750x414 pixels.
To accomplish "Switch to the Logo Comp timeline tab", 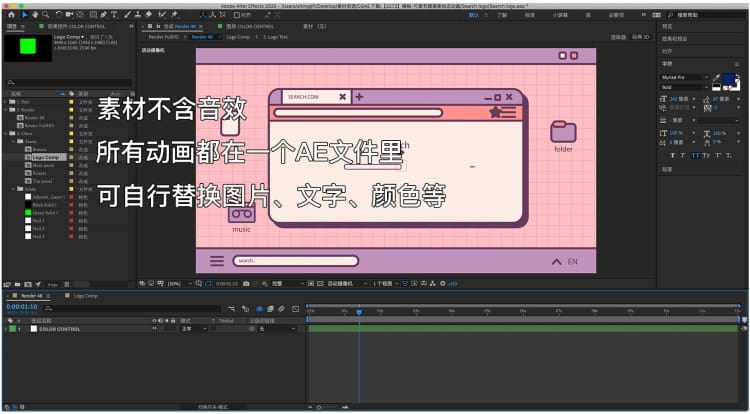I will [x=85, y=296].
